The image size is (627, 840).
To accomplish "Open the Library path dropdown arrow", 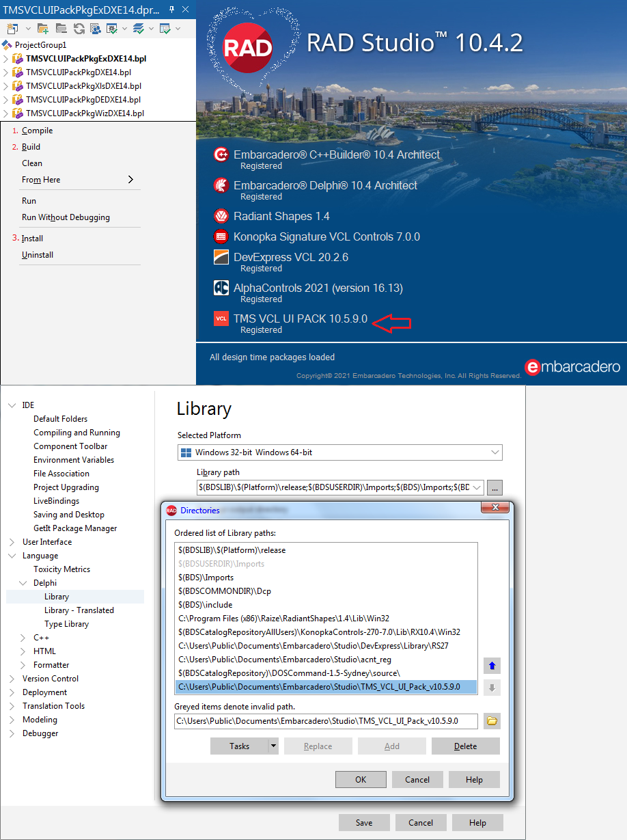I will click(476, 487).
